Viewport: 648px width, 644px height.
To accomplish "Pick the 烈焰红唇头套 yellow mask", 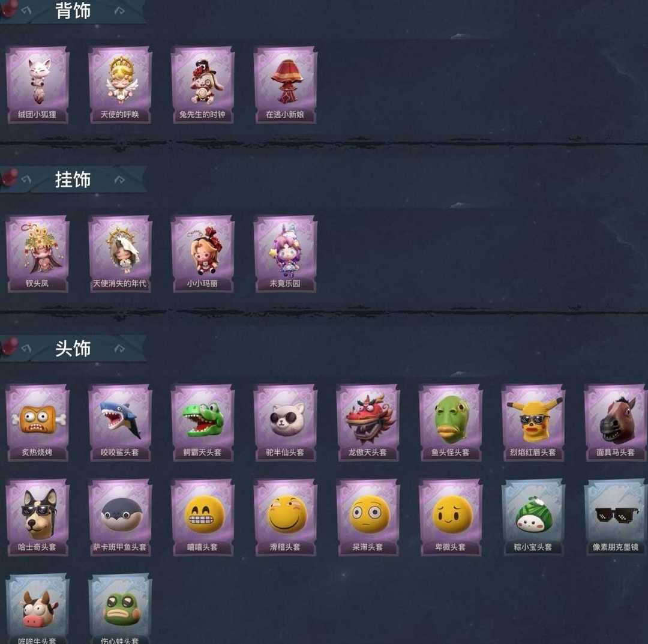I will pyautogui.click(x=533, y=423).
